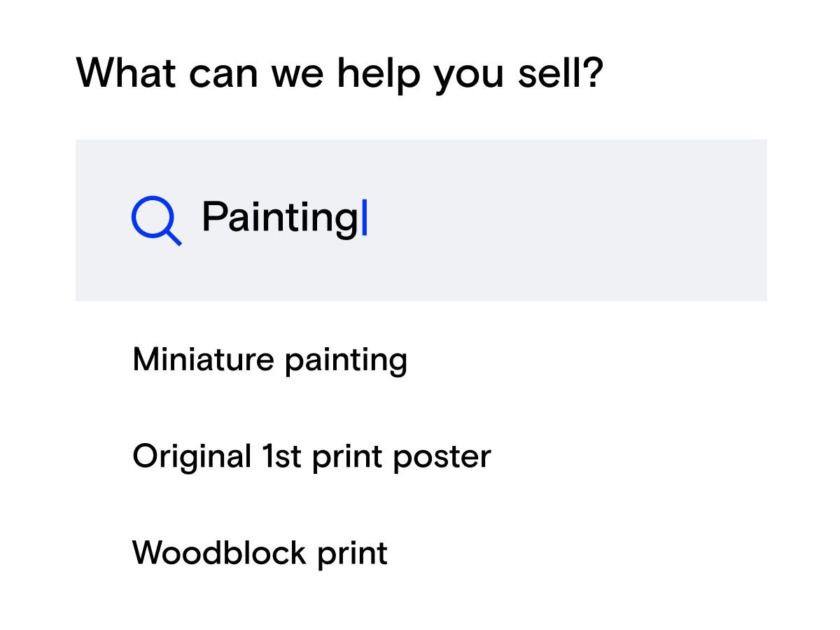Click the word What in the heading
This screenshot has height=630, width=840.
[125, 72]
